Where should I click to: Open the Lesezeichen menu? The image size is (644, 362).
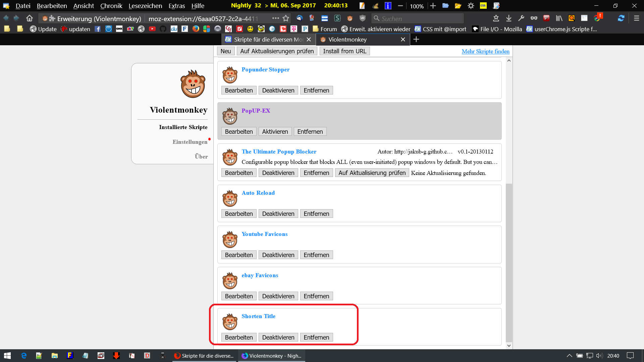pos(145,6)
